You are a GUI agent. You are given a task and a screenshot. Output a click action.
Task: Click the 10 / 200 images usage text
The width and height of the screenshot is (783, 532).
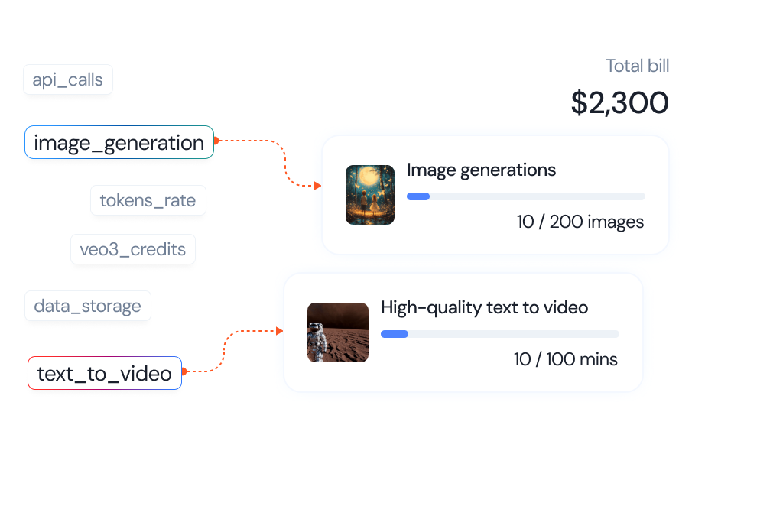coord(580,222)
